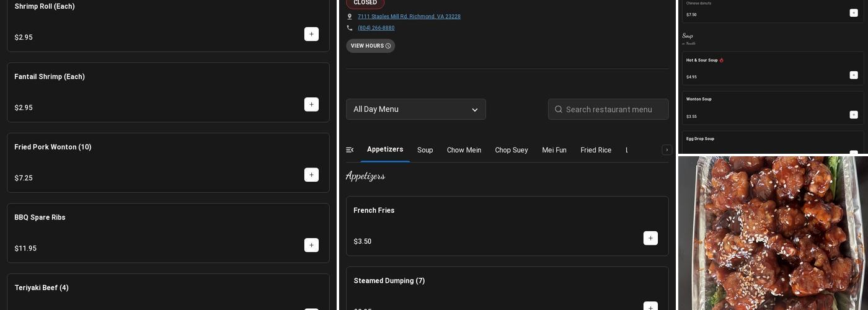Add Hot & Sour Soup to cart
The width and height of the screenshot is (868, 310).
tap(854, 75)
